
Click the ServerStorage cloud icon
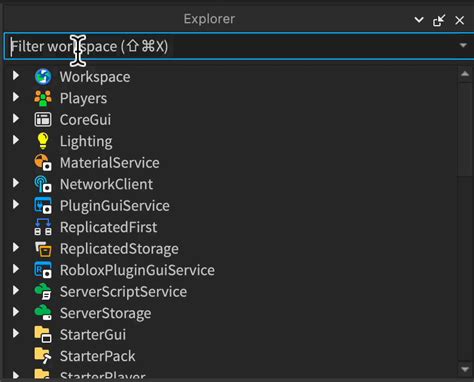coord(43,313)
